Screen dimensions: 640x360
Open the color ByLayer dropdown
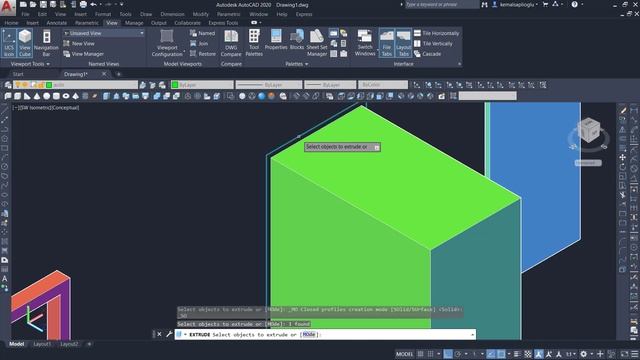coord(202,85)
